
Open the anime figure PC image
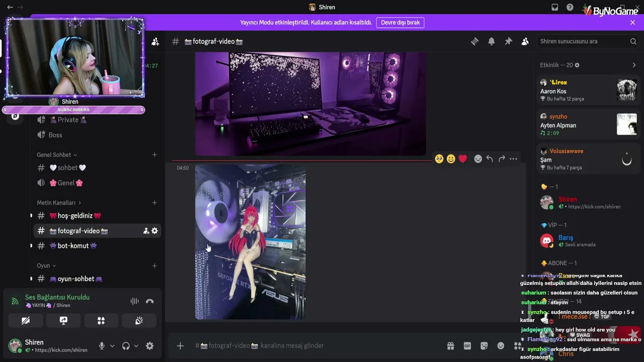coord(250,242)
